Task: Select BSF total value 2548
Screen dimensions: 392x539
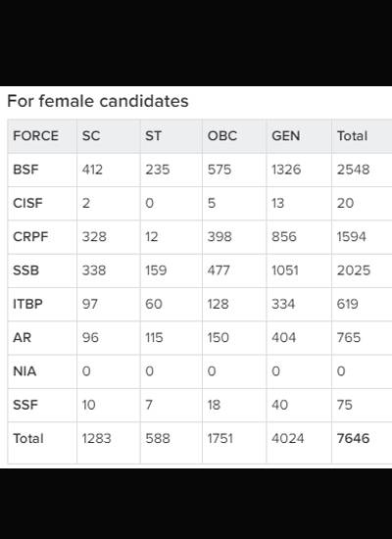Action: (x=353, y=170)
